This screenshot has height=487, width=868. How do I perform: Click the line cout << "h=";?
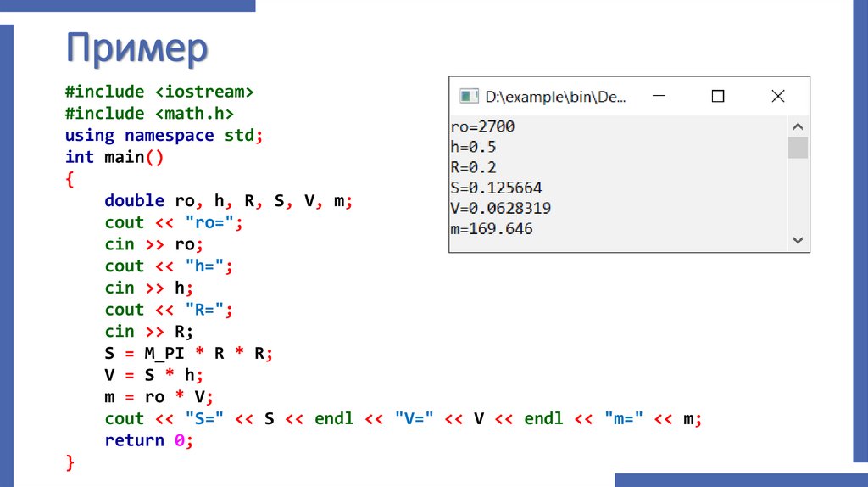tap(169, 266)
